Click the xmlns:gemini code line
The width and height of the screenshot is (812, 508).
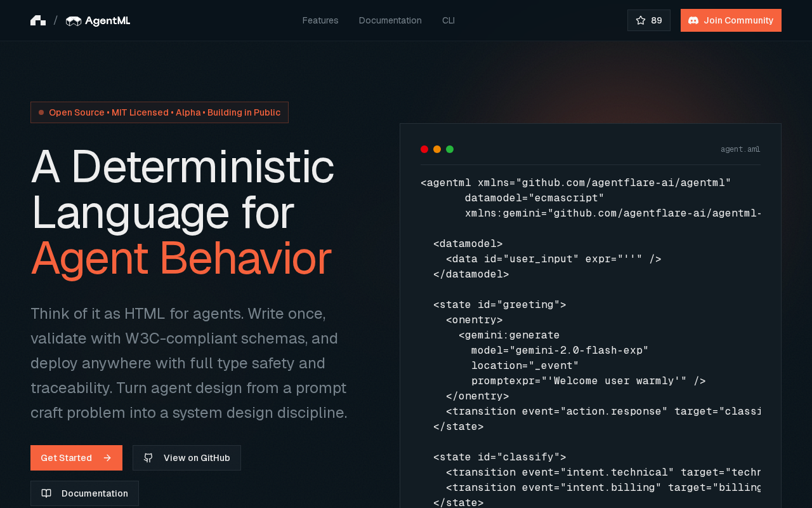pyautogui.click(x=613, y=213)
